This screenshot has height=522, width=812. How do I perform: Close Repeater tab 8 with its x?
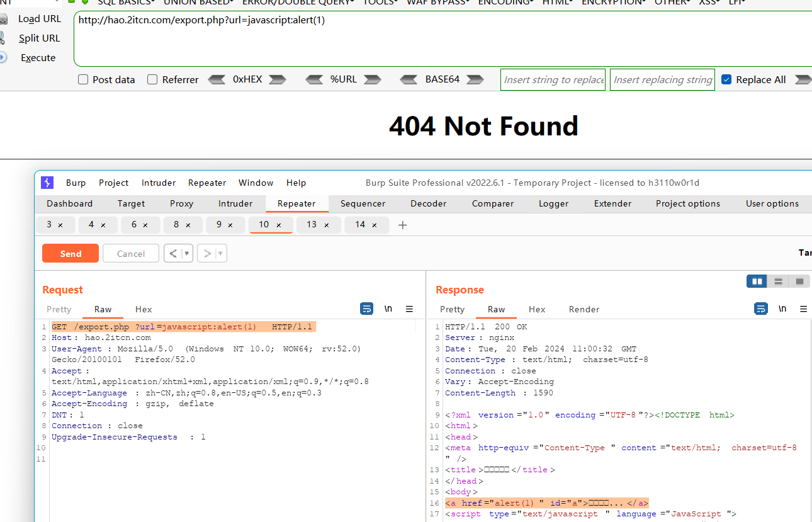[188, 225]
